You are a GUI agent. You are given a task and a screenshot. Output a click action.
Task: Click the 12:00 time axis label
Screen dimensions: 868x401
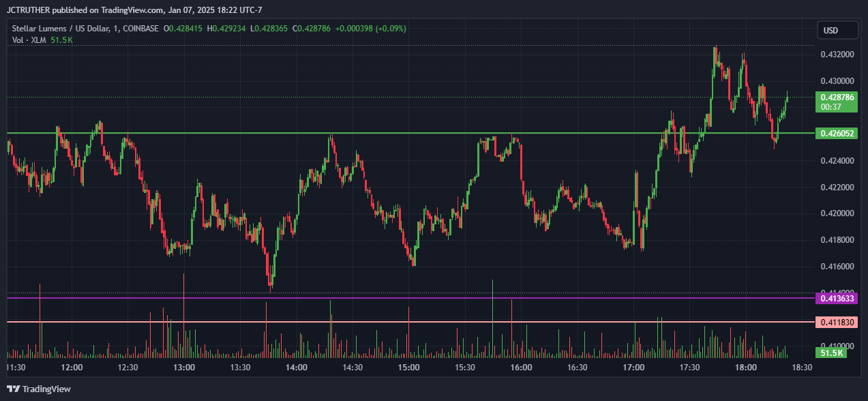[72, 367]
